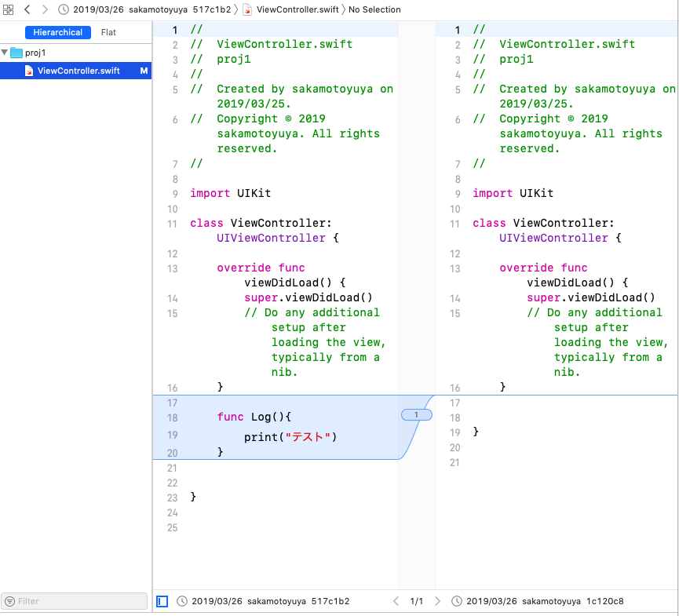The image size is (679, 616).
Task: Switch to Hierarchical view
Action: click(x=57, y=32)
